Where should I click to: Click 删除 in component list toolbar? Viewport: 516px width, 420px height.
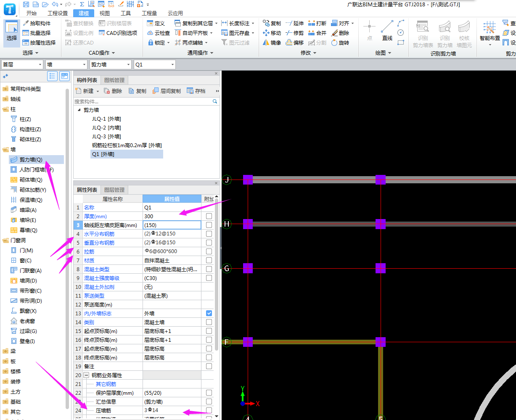pyautogui.click(x=113, y=91)
